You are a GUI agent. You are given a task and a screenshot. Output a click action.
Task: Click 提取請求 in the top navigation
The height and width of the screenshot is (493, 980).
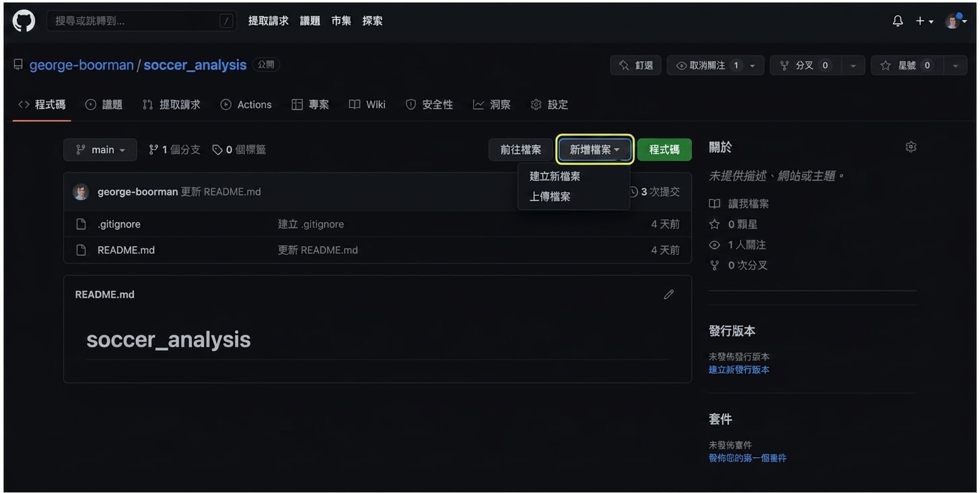coord(269,21)
